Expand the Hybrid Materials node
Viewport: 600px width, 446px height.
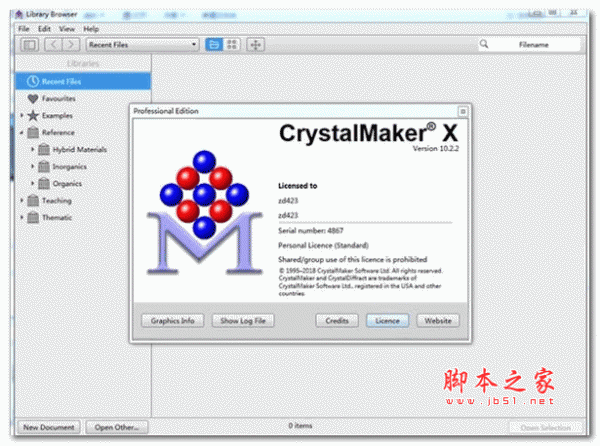tap(33, 149)
